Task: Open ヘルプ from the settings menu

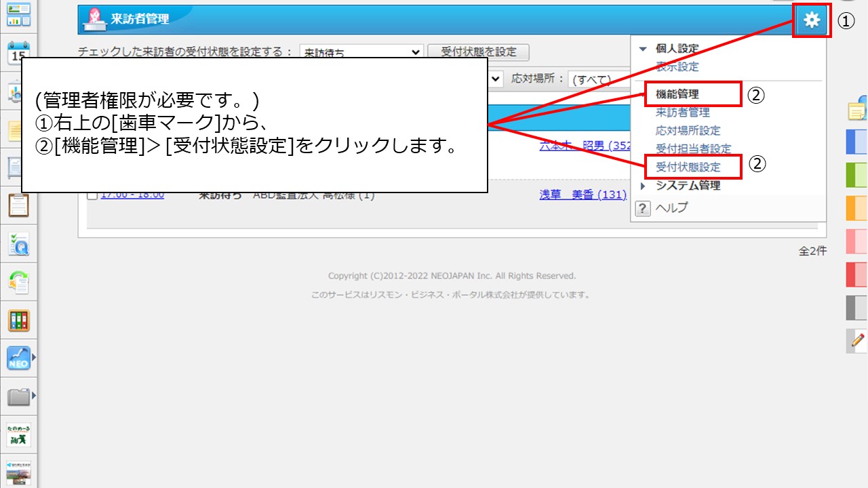Action: point(671,208)
